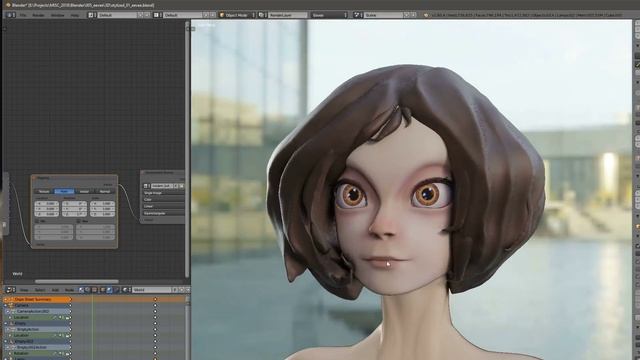Mute the Camera Location channel
640x360 pixels.
[60, 317]
